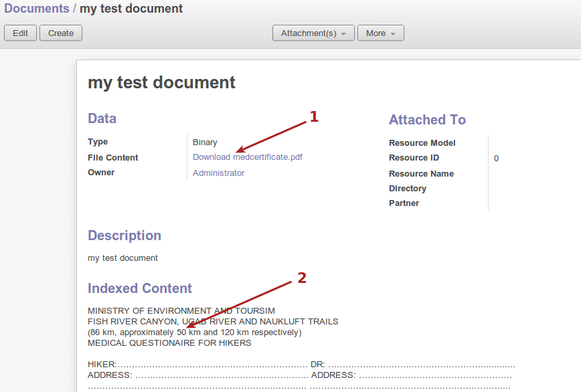Click the Binary type value
581x392 pixels.
(x=205, y=142)
